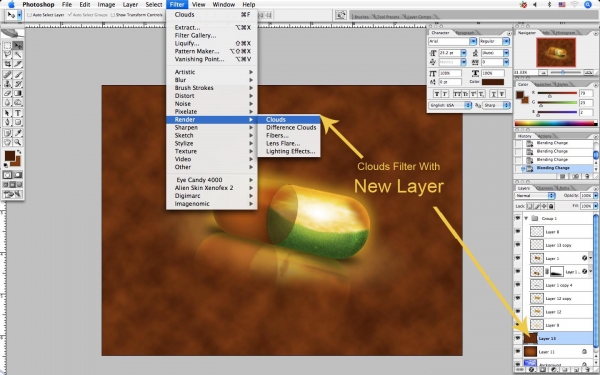Select the Gradient tool
The width and height of the screenshot is (600, 375).
coord(18,93)
